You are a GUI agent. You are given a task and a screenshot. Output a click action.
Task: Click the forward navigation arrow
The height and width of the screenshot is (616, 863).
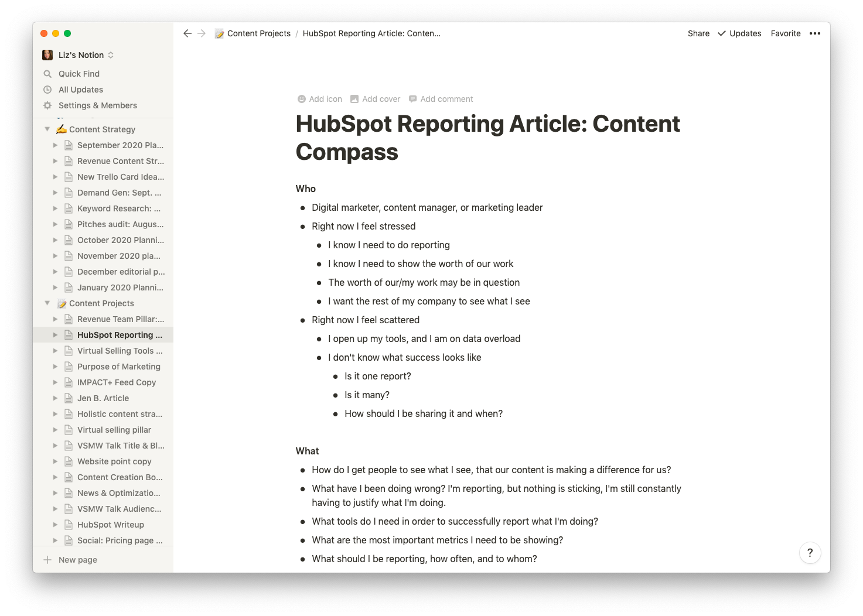(x=202, y=33)
